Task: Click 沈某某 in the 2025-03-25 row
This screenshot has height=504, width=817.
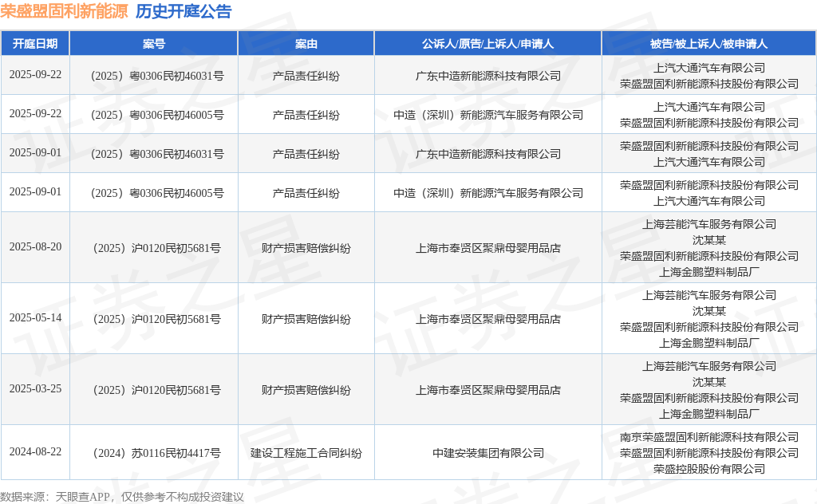Action: point(708,382)
